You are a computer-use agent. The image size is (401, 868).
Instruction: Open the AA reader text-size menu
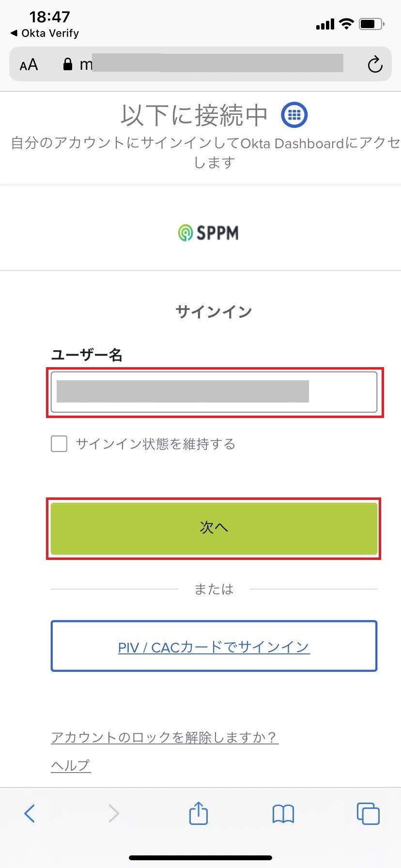tap(29, 64)
